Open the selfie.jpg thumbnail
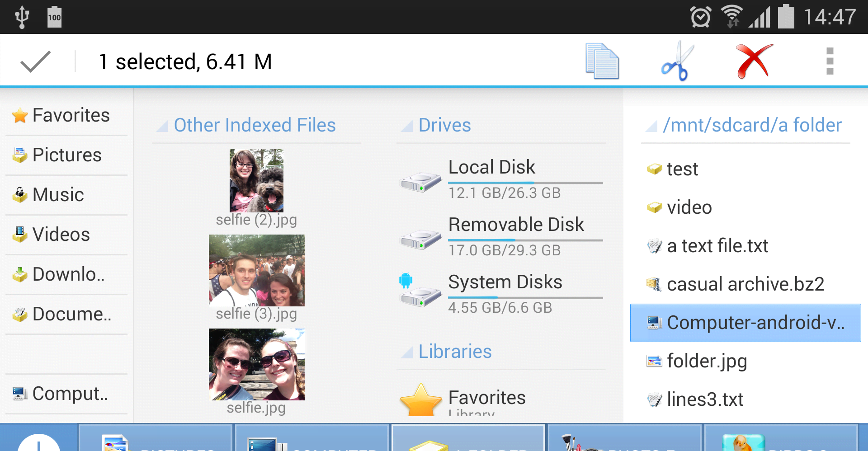The width and height of the screenshot is (868, 451). (x=256, y=364)
